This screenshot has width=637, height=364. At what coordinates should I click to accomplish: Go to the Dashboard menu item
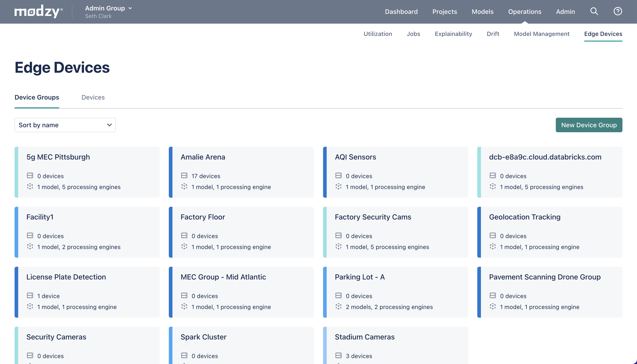pos(401,12)
